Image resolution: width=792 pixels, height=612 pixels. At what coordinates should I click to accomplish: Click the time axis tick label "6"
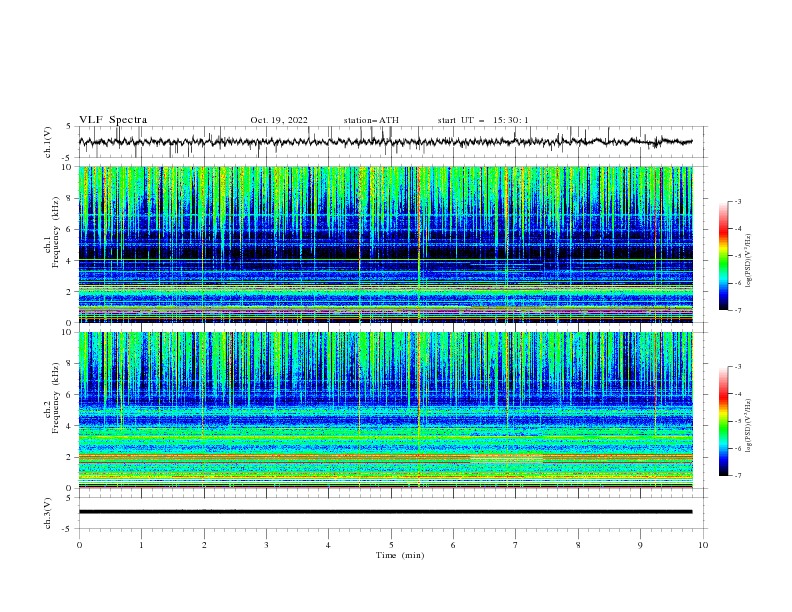click(x=453, y=545)
